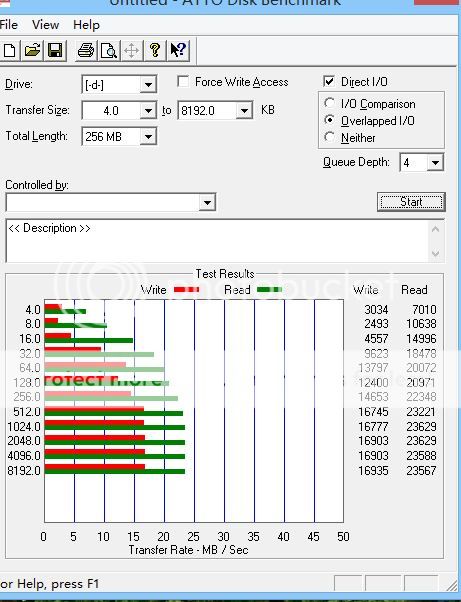Click the read value 23567
461x602 pixels.
pyautogui.click(x=421, y=471)
